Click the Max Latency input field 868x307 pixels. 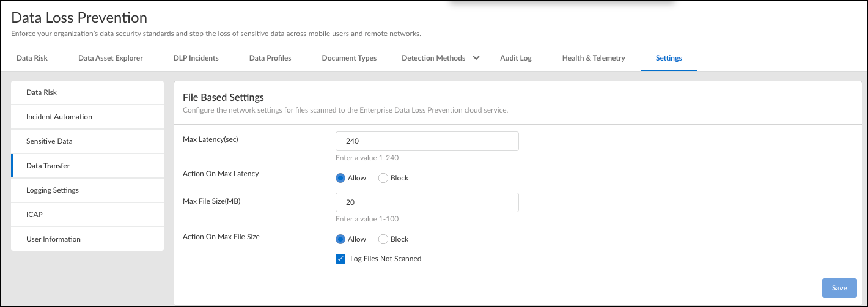(x=427, y=141)
